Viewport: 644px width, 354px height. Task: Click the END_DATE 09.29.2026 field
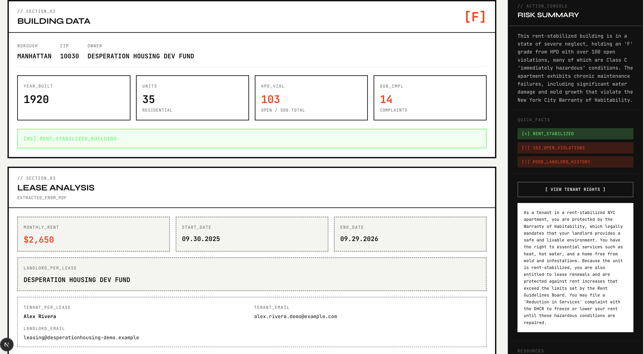[359, 239]
